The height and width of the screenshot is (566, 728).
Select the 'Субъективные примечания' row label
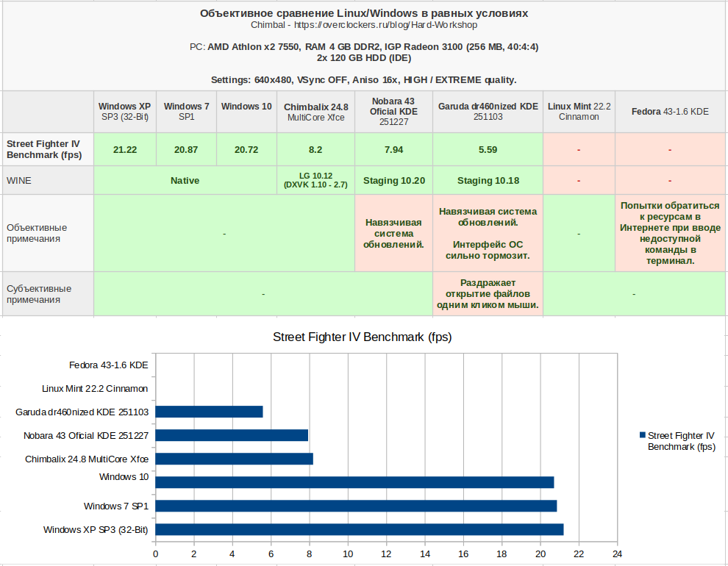click(x=48, y=294)
